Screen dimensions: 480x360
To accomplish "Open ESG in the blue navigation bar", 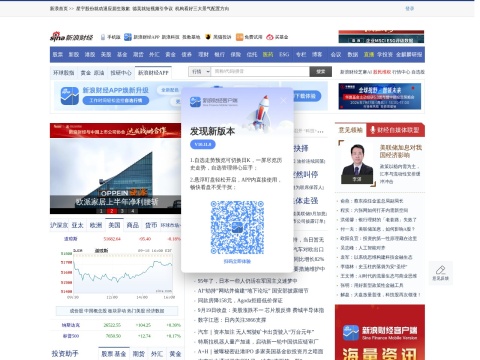I will click(x=284, y=55).
